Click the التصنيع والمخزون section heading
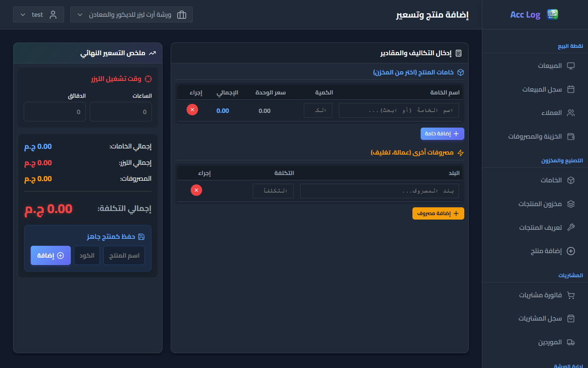This screenshot has height=368, width=588. (x=562, y=161)
